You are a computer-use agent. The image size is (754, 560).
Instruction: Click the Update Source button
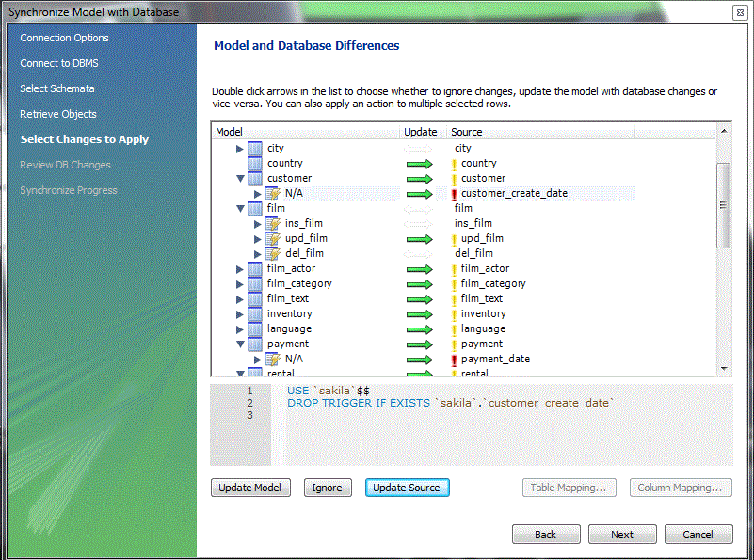[x=407, y=488]
